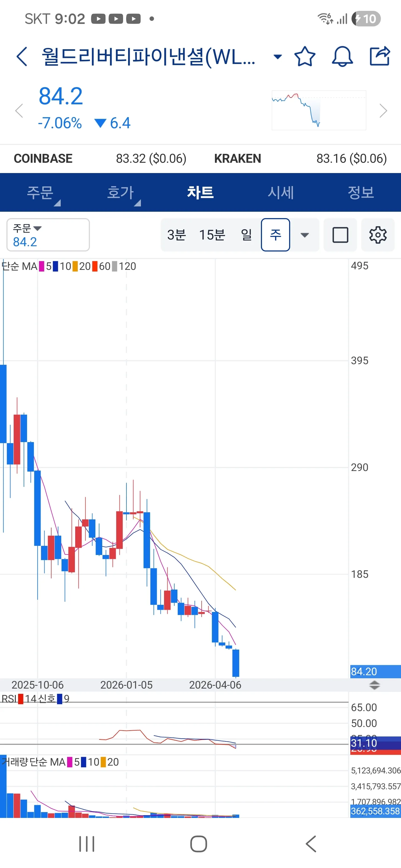Screen dimensions: 401x868
Task: Tap the 290 price axis label
Action: [x=360, y=467]
